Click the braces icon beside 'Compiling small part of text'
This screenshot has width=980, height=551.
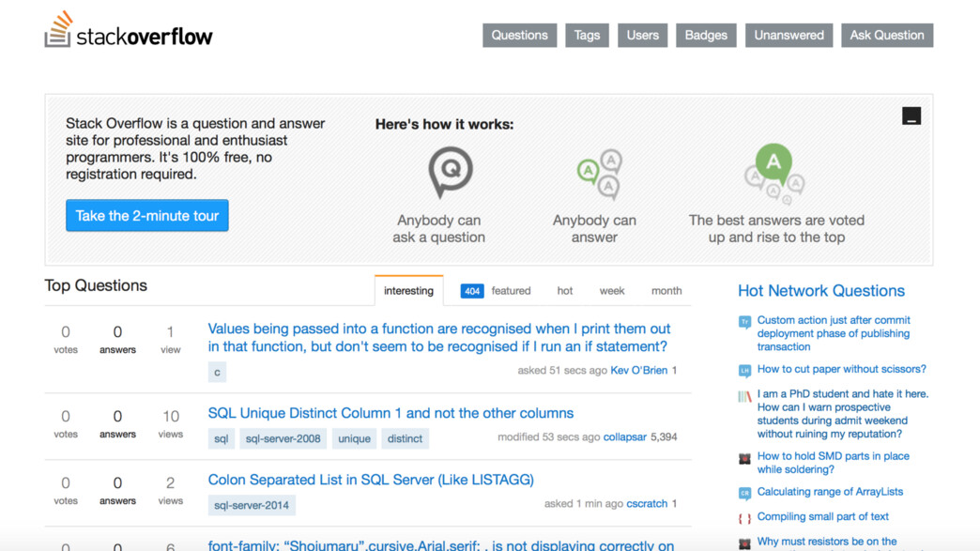(744, 518)
